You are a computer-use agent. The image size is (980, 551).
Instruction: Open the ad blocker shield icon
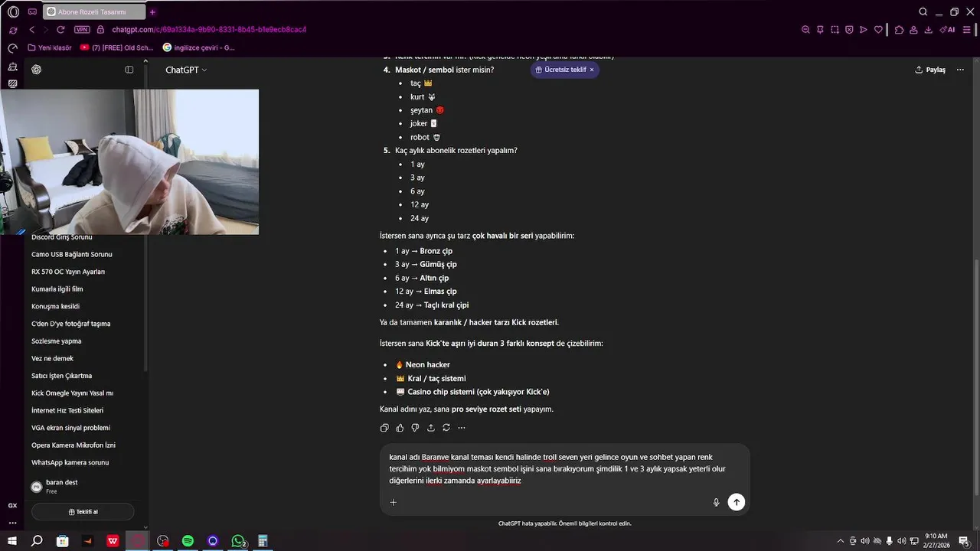pos(849,30)
